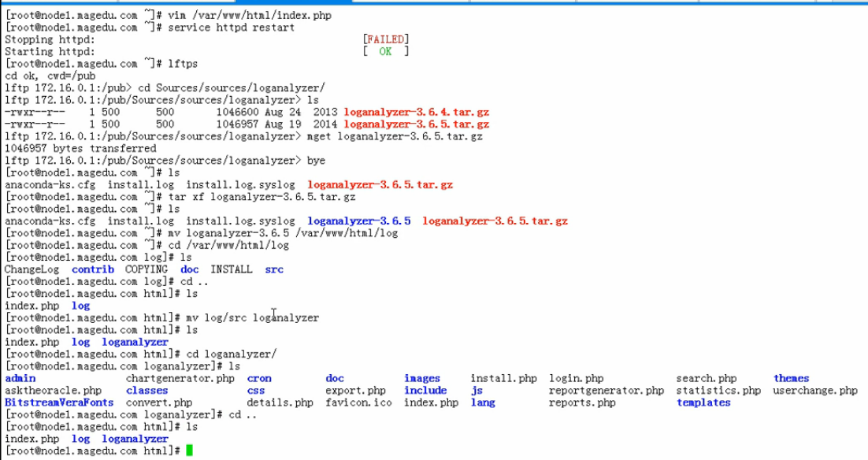Select the lang directory name
The width and height of the screenshot is (868, 460).
click(484, 403)
